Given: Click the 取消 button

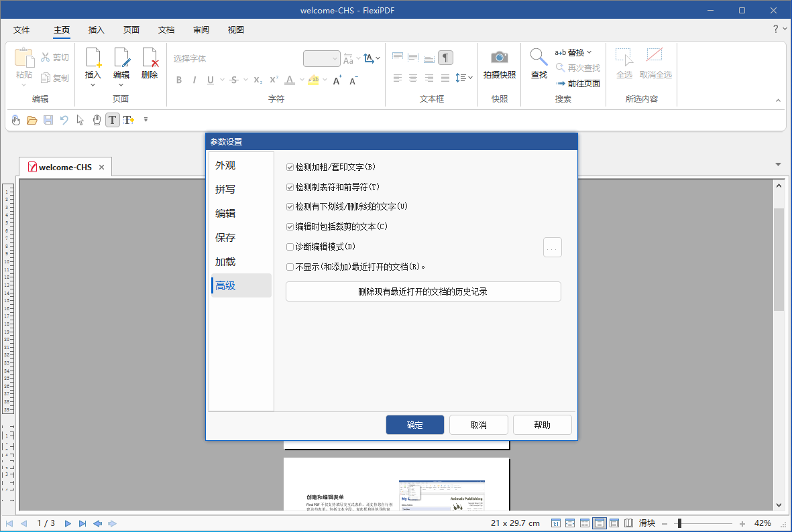Looking at the screenshot, I should [x=478, y=425].
